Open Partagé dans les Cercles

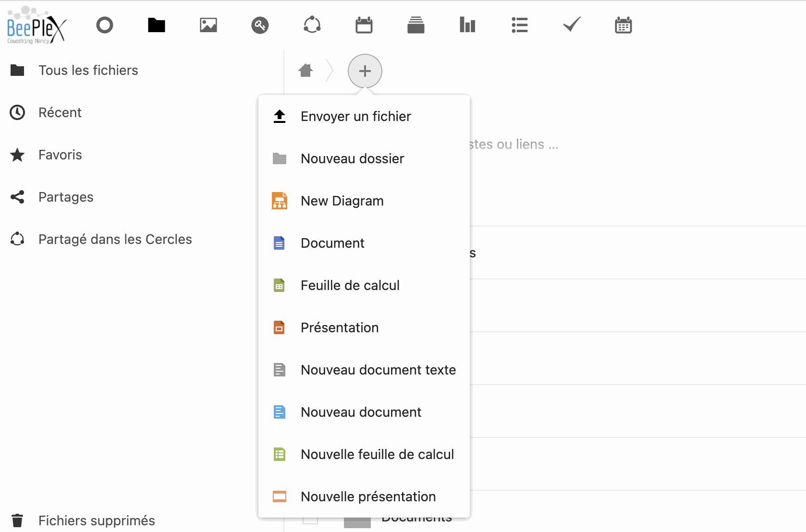coord(115,239)
